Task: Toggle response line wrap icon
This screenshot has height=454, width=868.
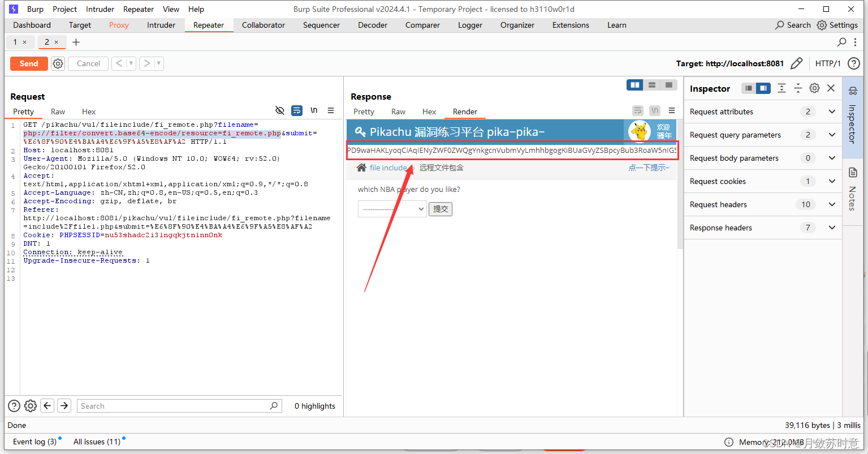Action: 638,110
